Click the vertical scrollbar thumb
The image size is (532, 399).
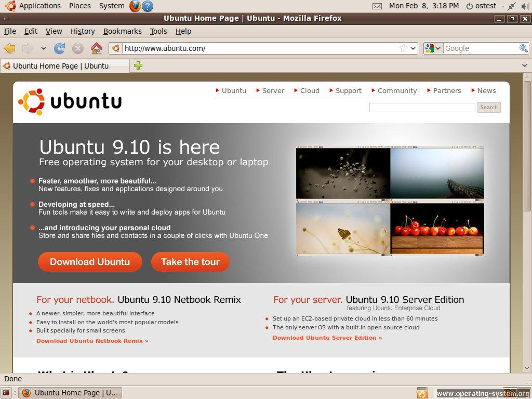tap(527, 146)
